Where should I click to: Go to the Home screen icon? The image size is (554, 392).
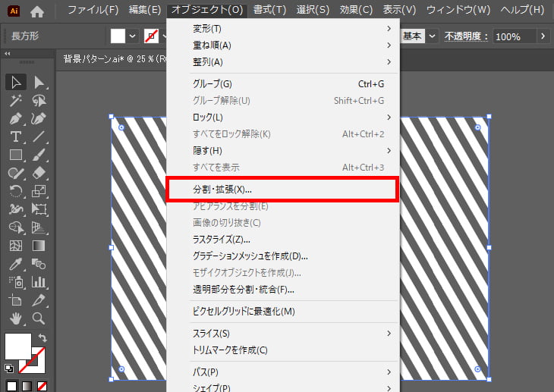click(37, 11)
